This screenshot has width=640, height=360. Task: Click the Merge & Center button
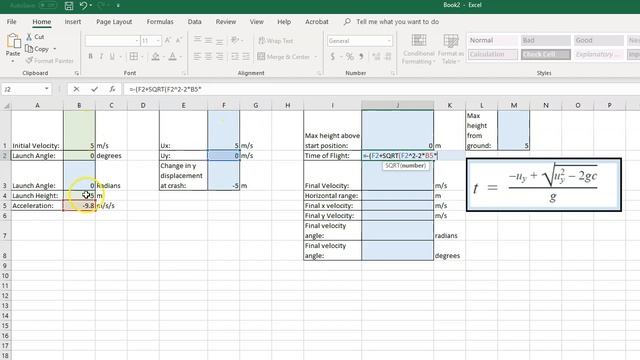point(284,56)
